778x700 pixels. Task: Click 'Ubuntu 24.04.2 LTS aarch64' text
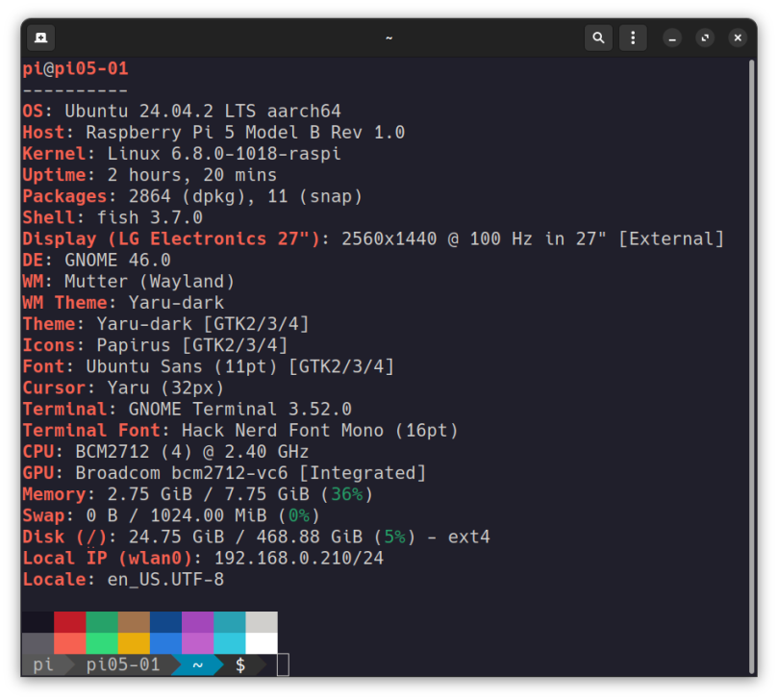(x=203, y=112)
